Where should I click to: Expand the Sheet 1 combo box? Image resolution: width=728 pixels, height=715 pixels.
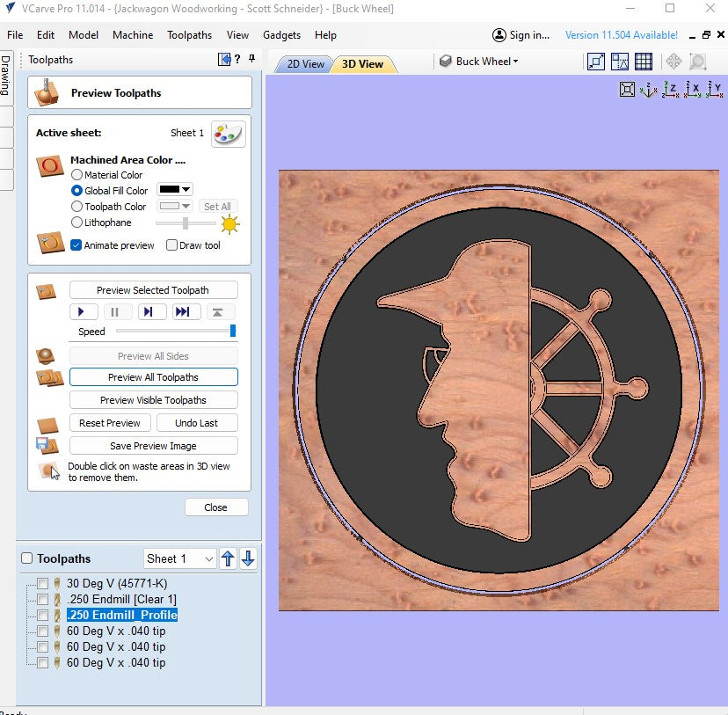point(208,558)
